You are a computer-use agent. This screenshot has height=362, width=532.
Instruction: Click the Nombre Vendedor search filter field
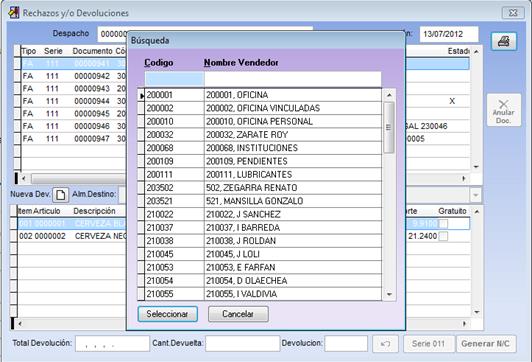293,79
